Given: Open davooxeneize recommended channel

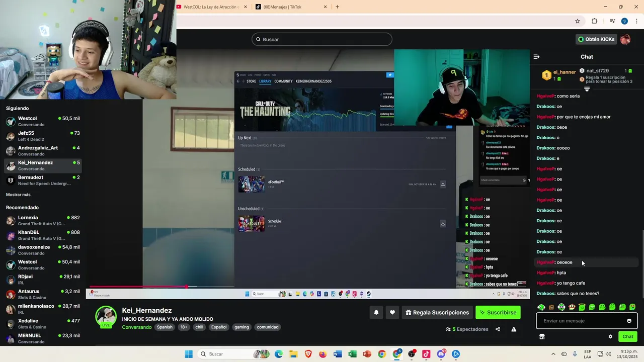Looking at the screenshot, I should click(43, 250).
